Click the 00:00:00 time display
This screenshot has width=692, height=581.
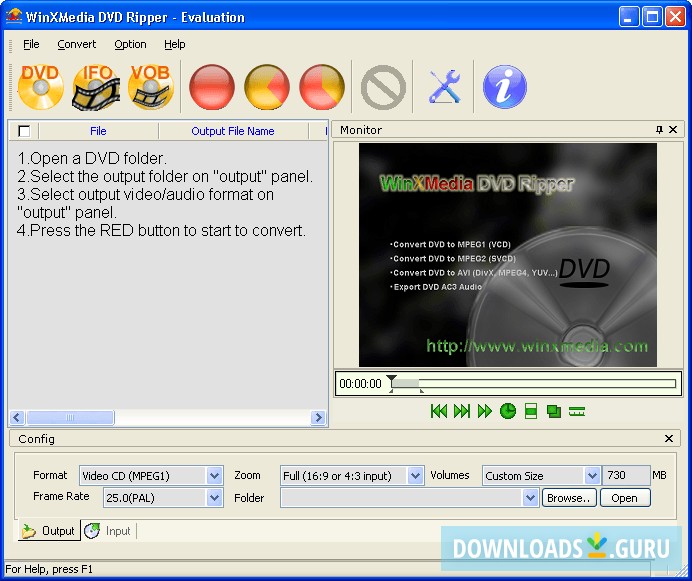(x=360, y=384)
